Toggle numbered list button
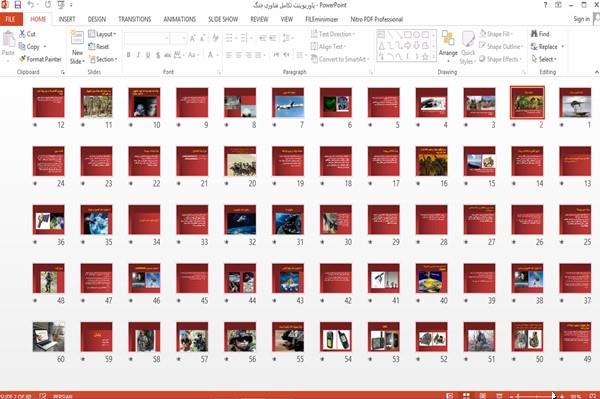The image size is (600, 399). coord(245,38)
